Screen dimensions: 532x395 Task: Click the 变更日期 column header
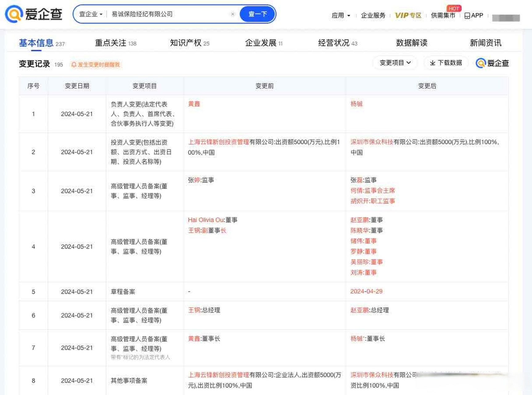(77, 86)
